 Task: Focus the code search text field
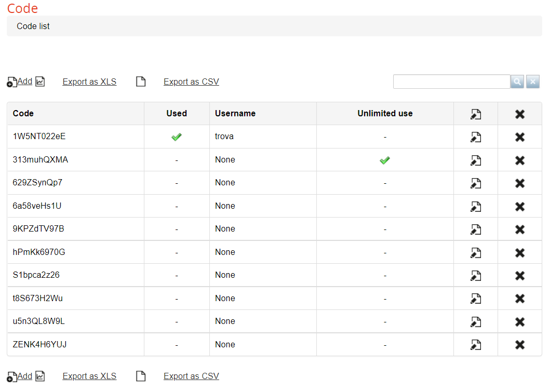click(451, 82)
